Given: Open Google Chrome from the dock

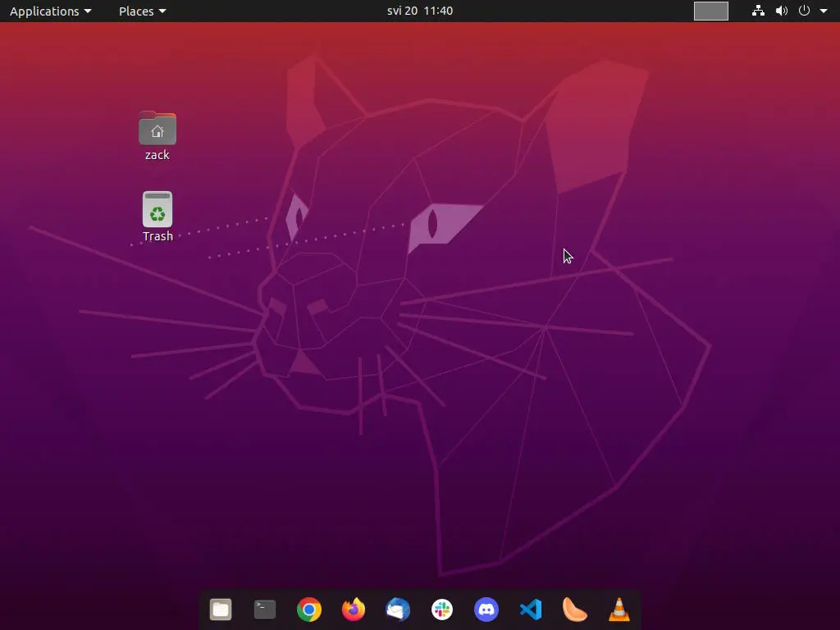Looking at the screenshot, I should pyautogui.click(x=309, y=609).
